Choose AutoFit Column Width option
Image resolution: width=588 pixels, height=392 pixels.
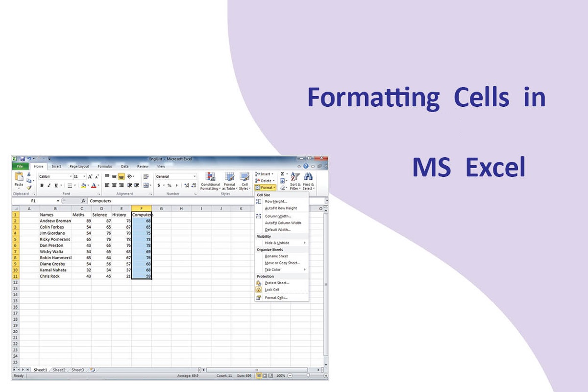click(283, 223)
